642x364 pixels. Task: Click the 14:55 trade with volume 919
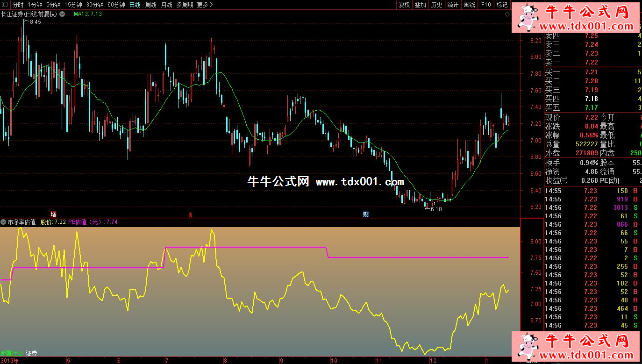[x=593, y=199]
